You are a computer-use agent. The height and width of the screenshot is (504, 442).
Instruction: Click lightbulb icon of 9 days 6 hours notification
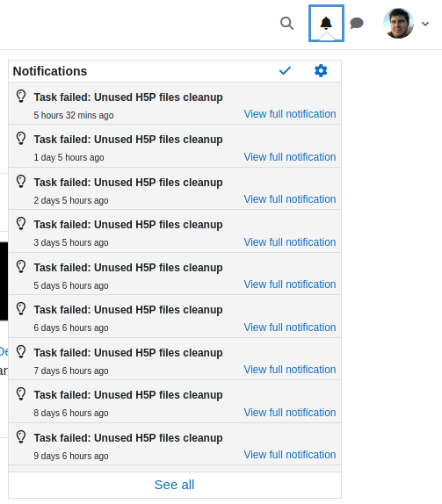21,437
